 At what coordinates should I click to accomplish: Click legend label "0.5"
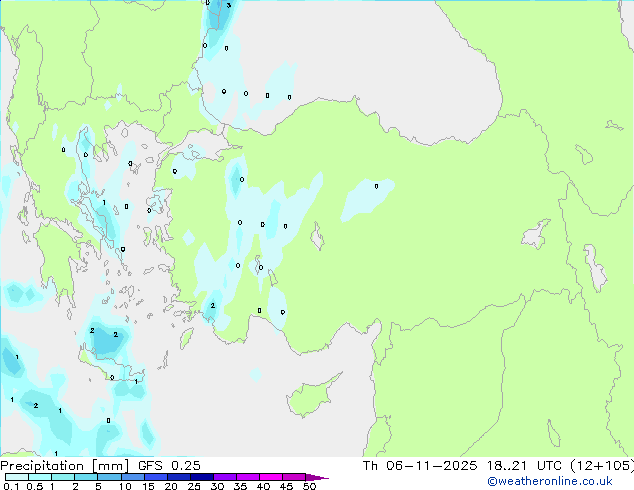[35, 486]
